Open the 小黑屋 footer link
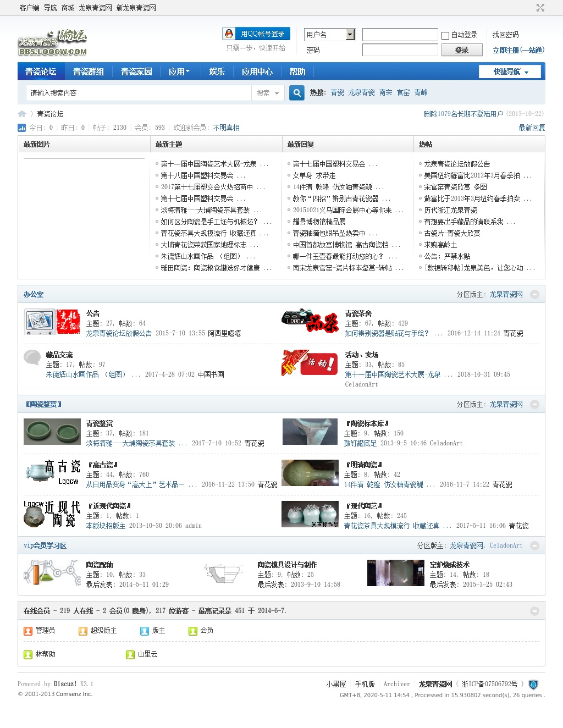Screen dimensions: 563x728 tap(336, 684)
